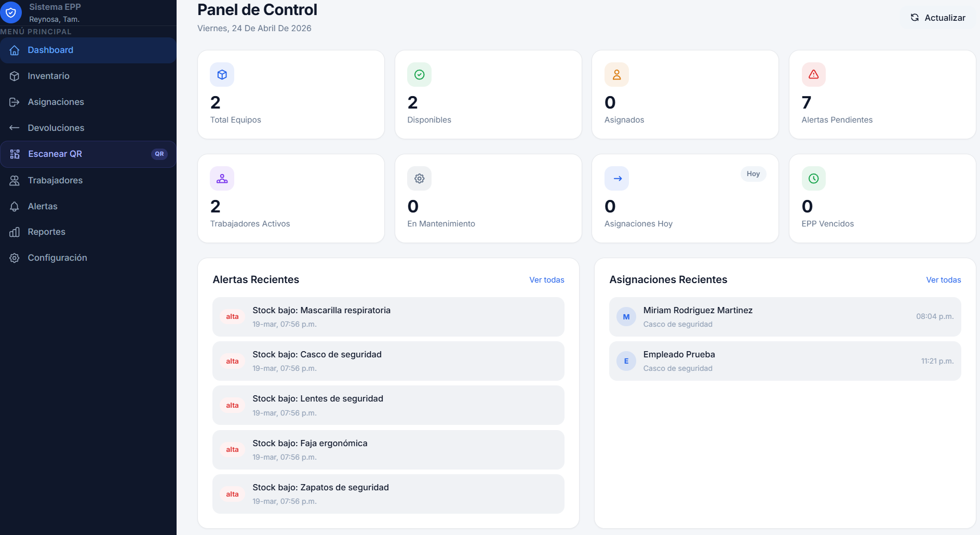The width and height of the screenshot is (980, 535).
Task: Click Ver todas in Asignaciones Recientes
Action: (x=943, y=280)
